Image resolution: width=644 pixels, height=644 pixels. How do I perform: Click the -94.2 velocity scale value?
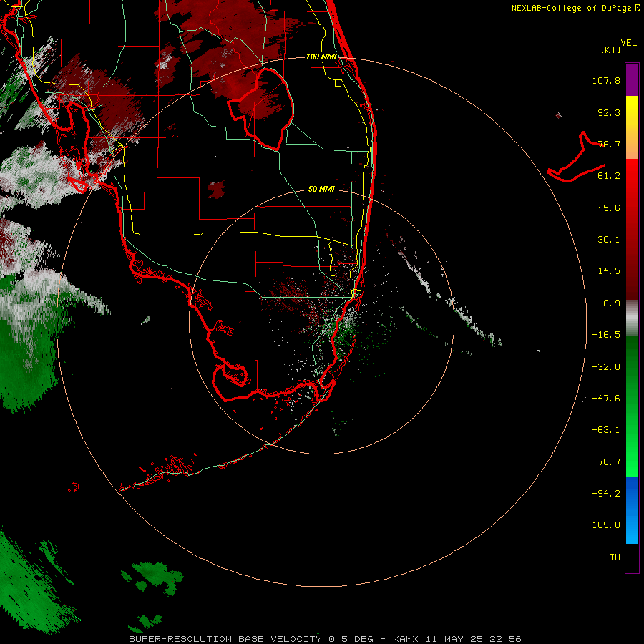pos(606,494)
